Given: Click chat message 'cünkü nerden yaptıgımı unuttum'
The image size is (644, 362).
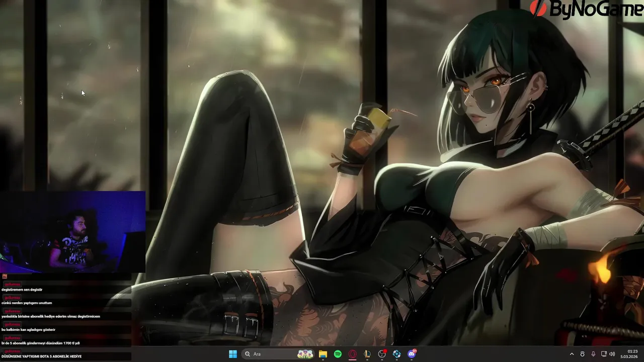Looking at the screenshot, I should (27, 303).
